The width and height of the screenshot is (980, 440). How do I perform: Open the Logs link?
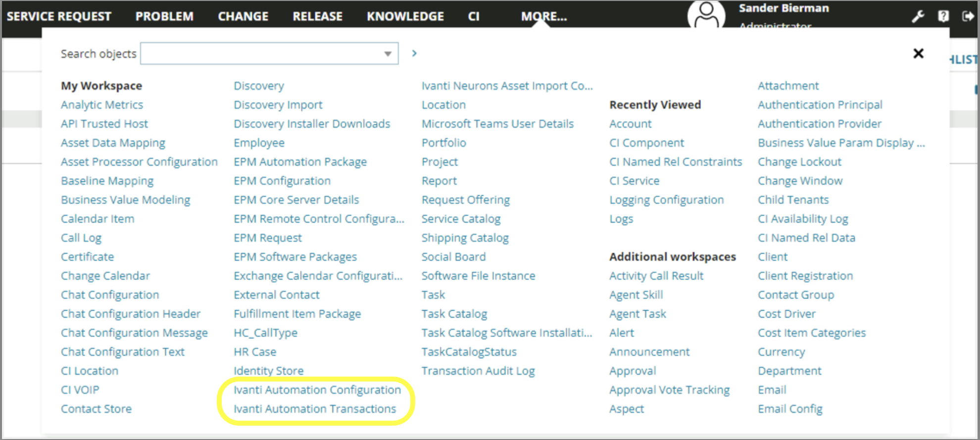tap(621, 219)
